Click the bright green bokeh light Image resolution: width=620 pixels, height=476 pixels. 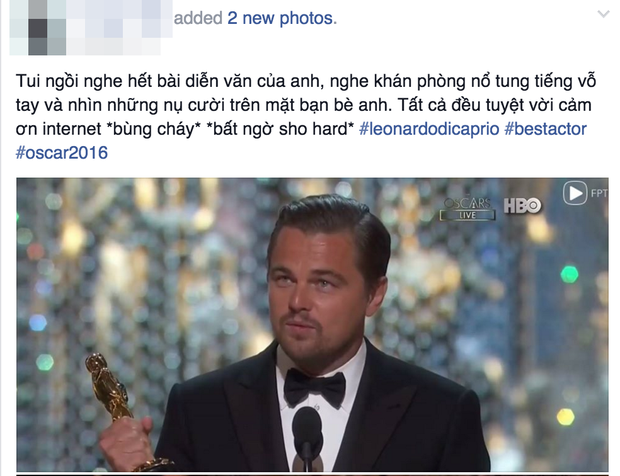click(569, 274)
